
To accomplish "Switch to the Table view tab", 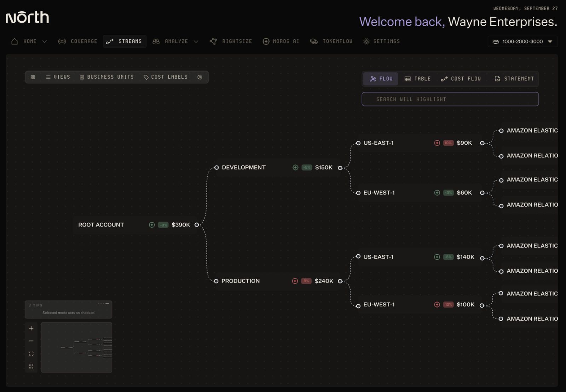I will click(417, 79).
